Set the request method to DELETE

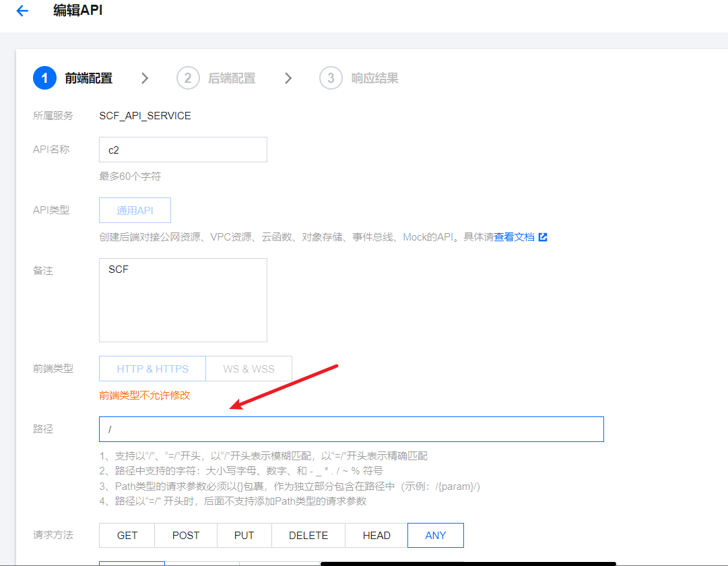308,535
